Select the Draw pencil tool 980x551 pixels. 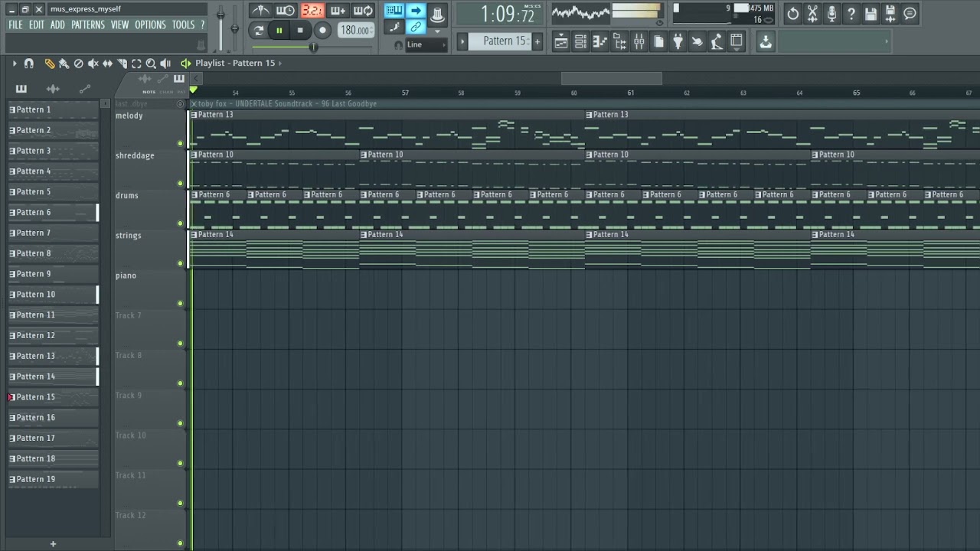point(50,64)
